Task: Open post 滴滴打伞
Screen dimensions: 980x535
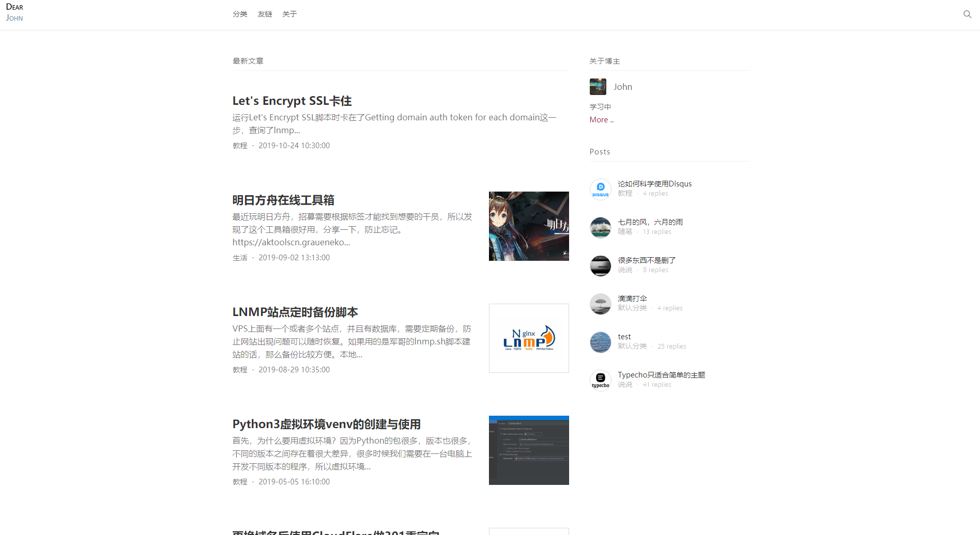Action: (632, 298)
